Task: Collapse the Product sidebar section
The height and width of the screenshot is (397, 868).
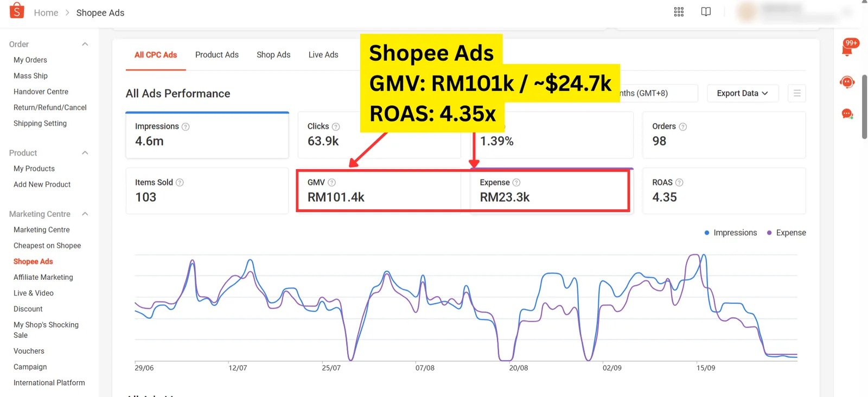Action: tap(85, 153)
